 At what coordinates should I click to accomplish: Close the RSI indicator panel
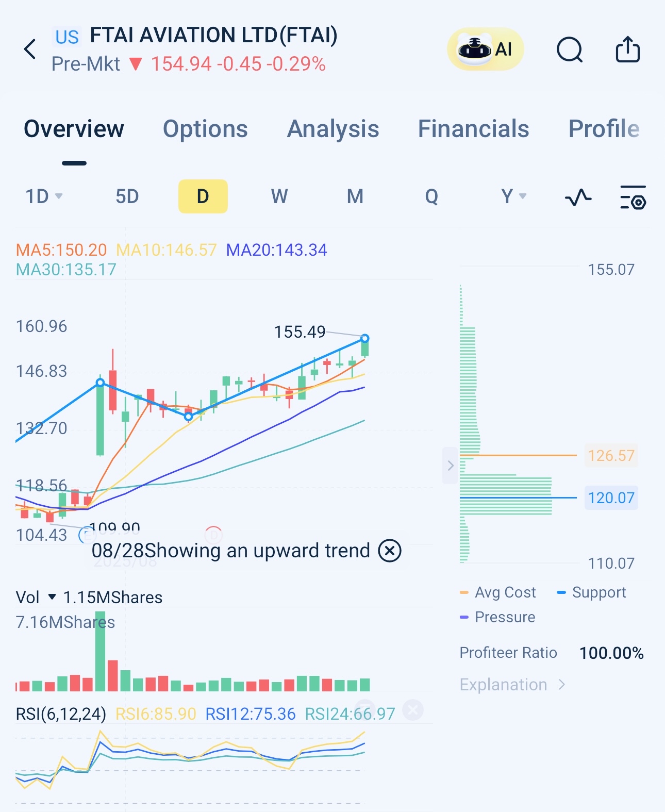click(413, 710)
